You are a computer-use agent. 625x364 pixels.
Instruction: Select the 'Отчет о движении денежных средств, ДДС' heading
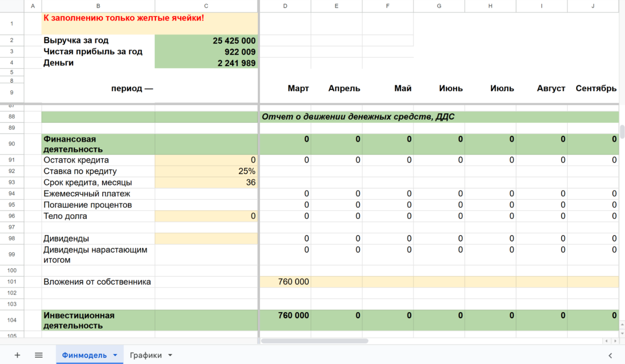point(358,117)
